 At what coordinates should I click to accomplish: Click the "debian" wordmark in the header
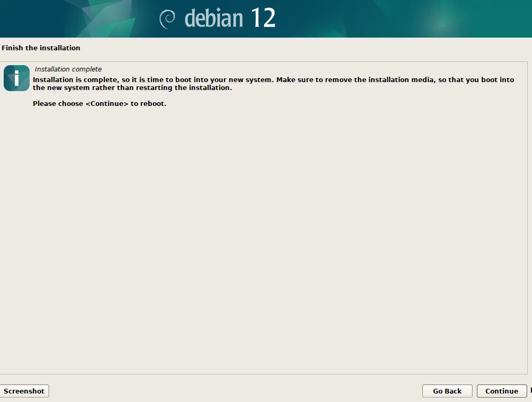(214, 19)
